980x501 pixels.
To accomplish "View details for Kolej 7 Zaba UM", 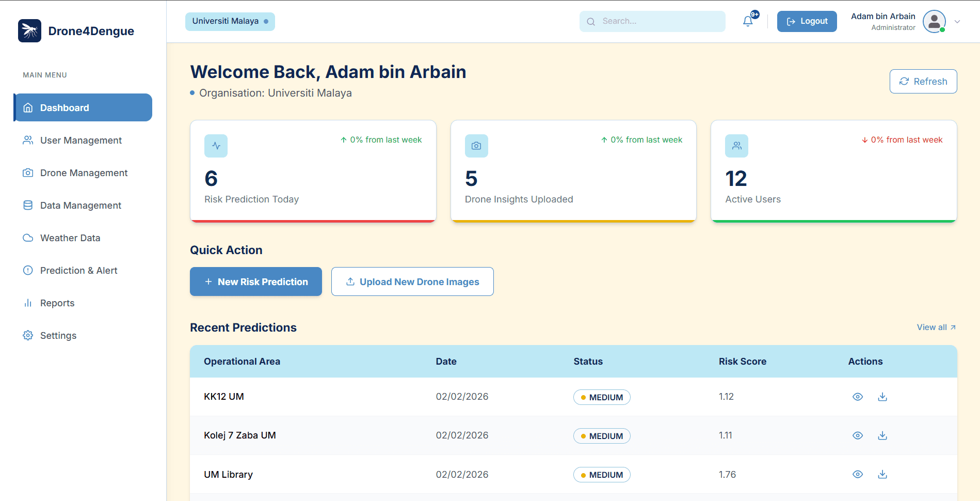I will tap(858, 435).
